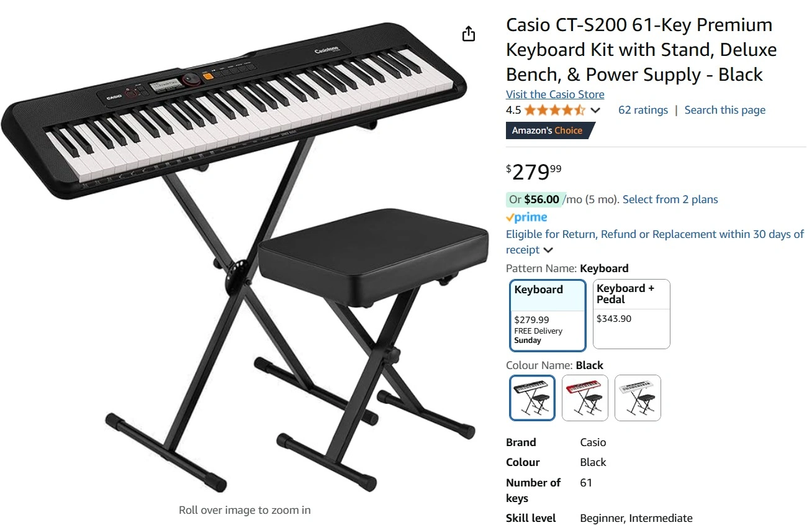Viewport: 812px width, 525px height.
Task: Click the Amazon's Choice badge
Action: [550, 130]
